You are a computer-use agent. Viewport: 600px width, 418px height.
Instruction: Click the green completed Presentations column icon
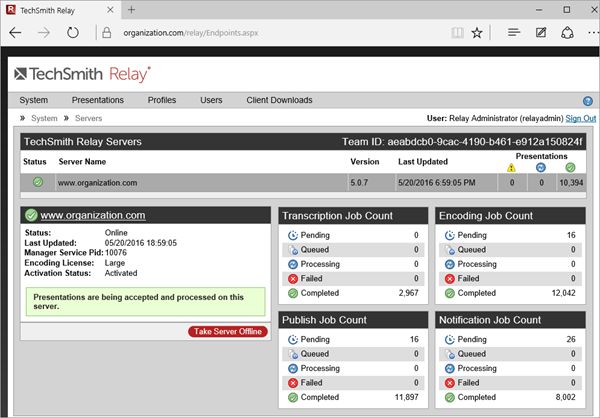tap(570, 168)
